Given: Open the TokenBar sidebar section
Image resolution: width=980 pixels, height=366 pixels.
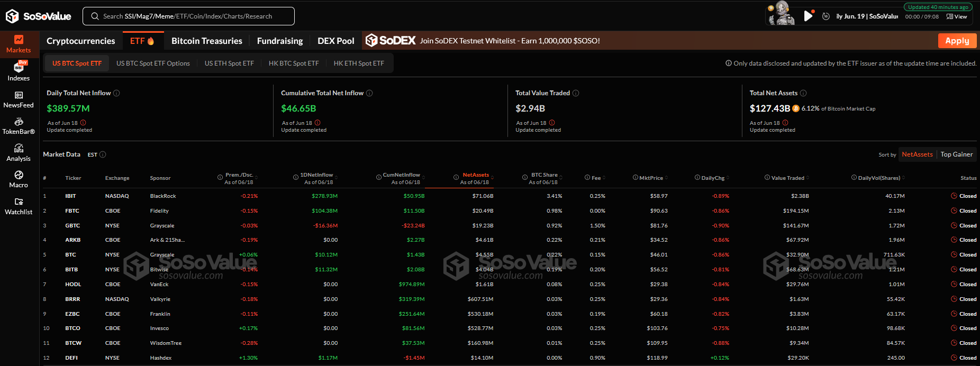Looking at the screenshot, I should pyautogui.click(x=19, y=126).
